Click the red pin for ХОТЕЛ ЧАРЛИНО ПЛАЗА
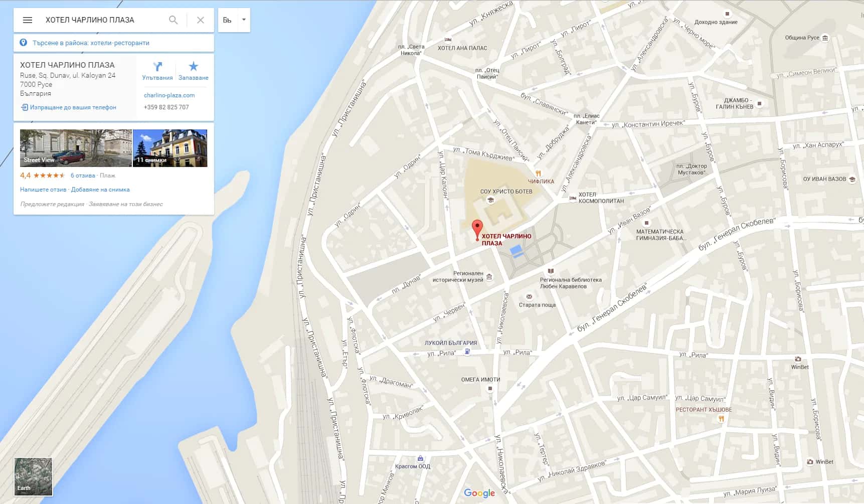This screenshot has height=504, width=864. coord(477,230)
